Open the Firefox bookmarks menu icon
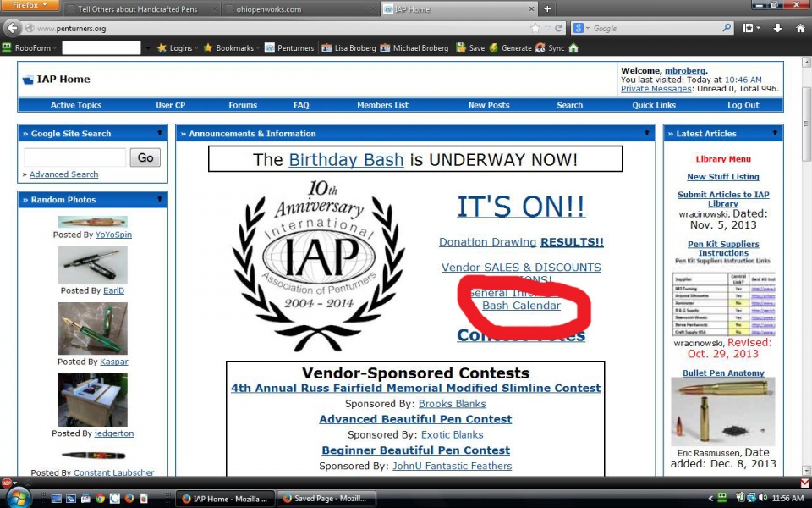 click(749, 28)
